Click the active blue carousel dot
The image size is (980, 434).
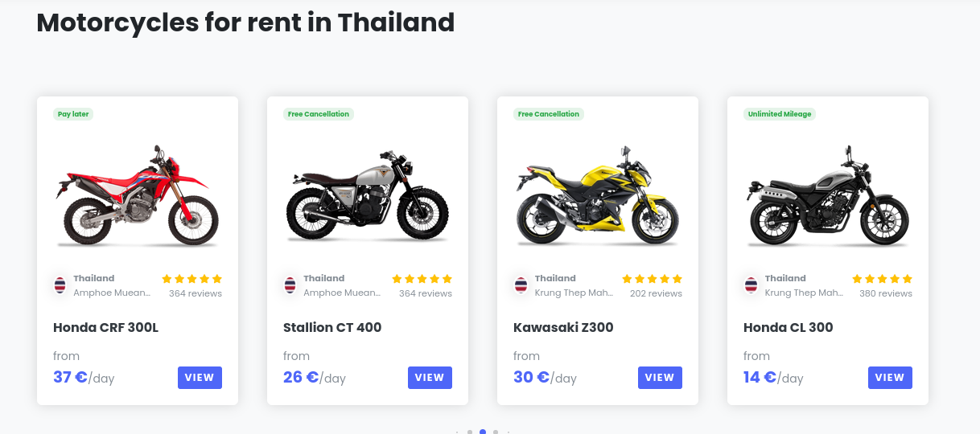click(x=483, y=432)
